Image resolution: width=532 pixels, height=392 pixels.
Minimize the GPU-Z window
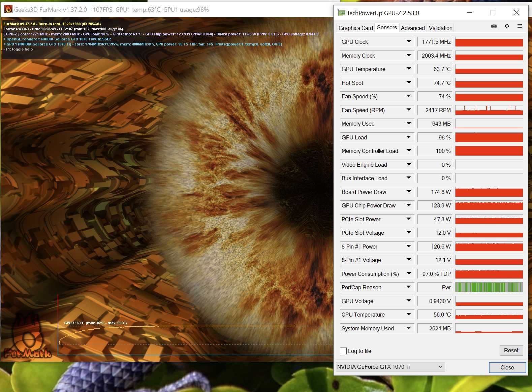[470, 13]
